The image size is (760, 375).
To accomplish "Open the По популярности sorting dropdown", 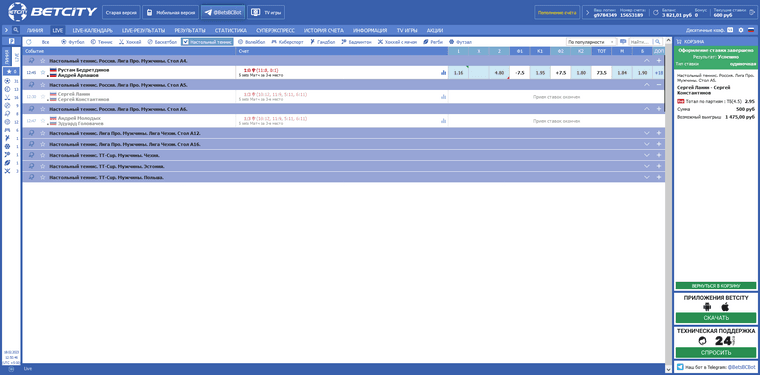I will tap(591, 42).
